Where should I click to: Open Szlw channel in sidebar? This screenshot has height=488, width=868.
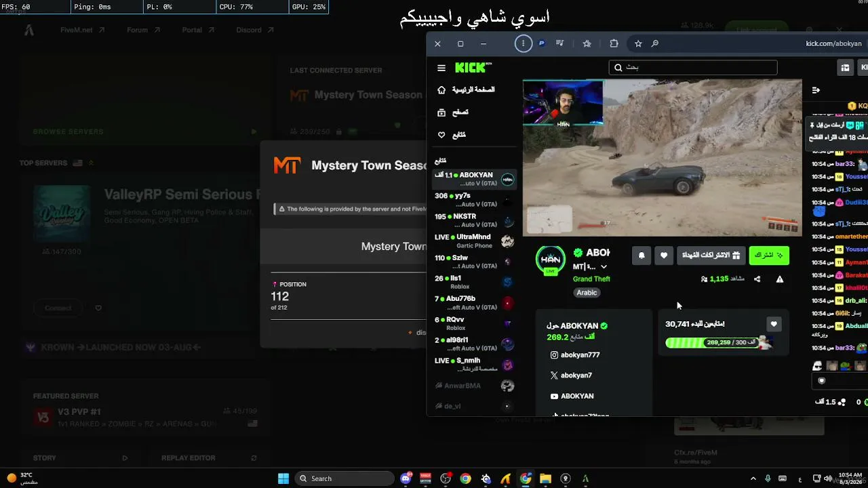point(475,262)
